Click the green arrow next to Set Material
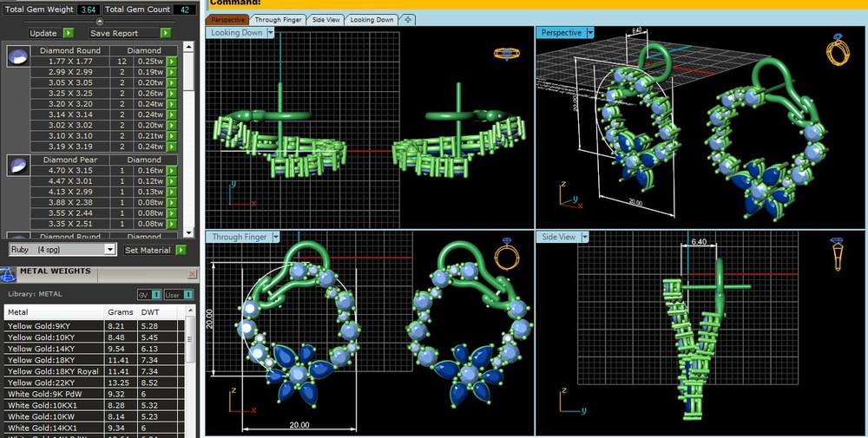 (181, 250)
